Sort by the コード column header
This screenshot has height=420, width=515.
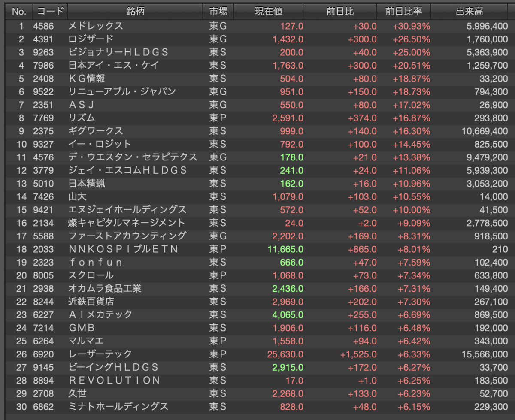[x=49, y=12]
